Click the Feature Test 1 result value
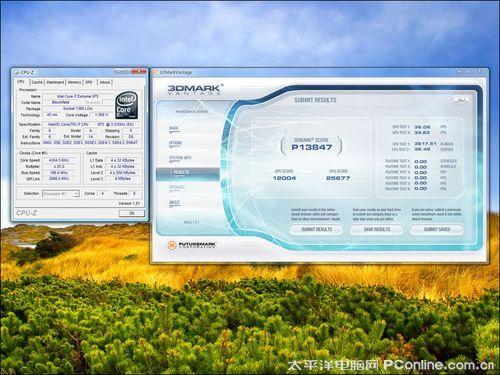Image resolution: width=500 pixels, height=375 pixels. 421,161
